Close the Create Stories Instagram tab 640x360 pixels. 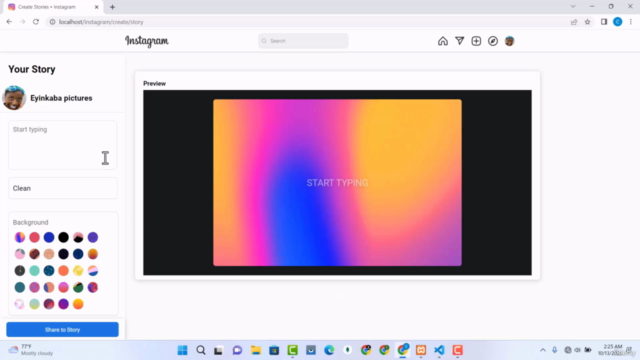[x=97, y=7]
